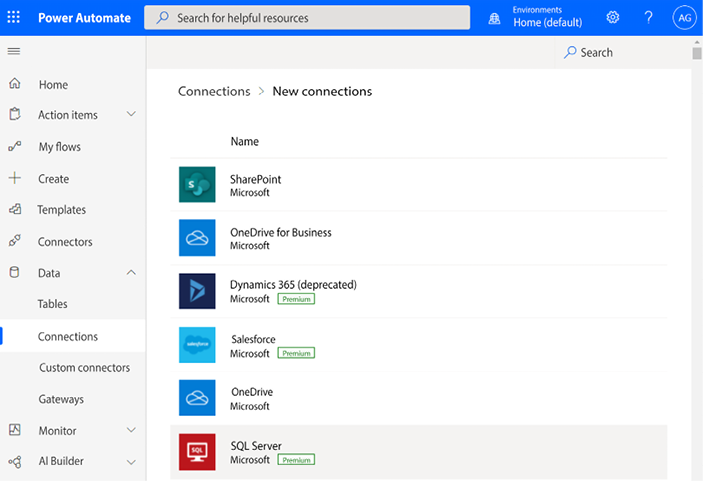The height and width of the screenshot is (481, 703).
Task: Open My flows
Action: pos(60,147)
